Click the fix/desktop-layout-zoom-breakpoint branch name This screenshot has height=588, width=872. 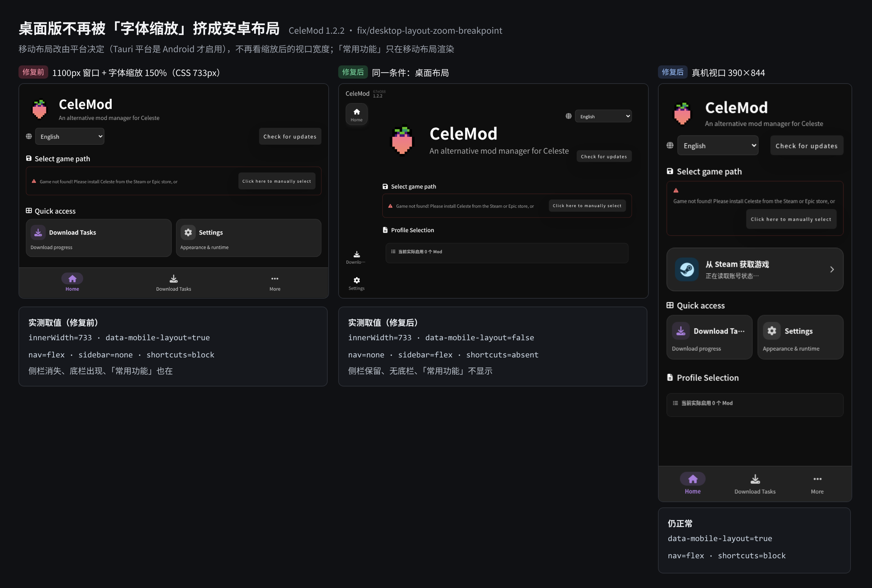coord(430,30)
